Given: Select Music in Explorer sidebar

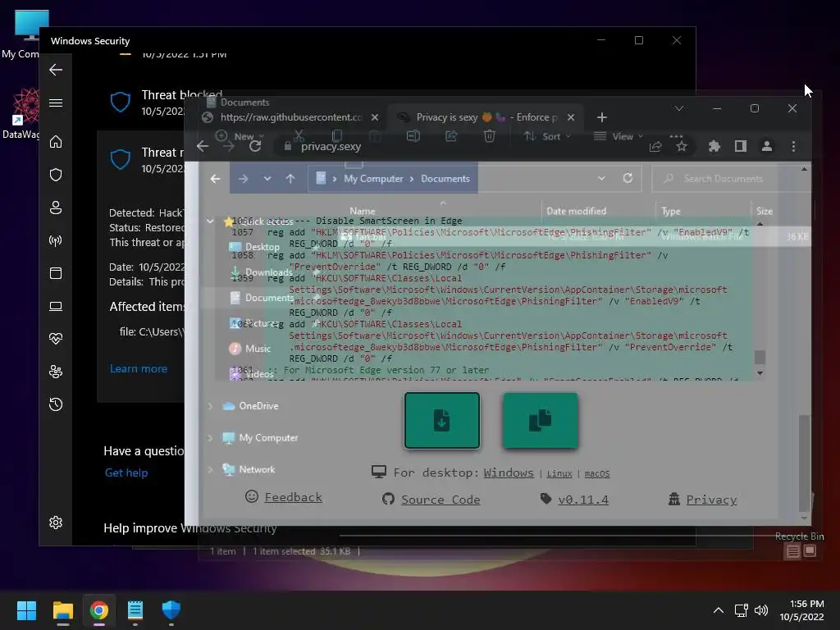Looking at the screenshot, I should 258,349.
